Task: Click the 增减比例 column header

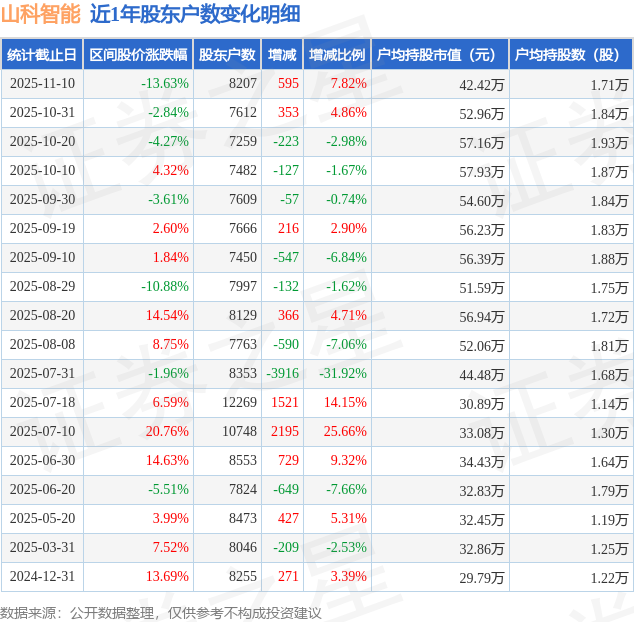Action: [x=337, y=55]
